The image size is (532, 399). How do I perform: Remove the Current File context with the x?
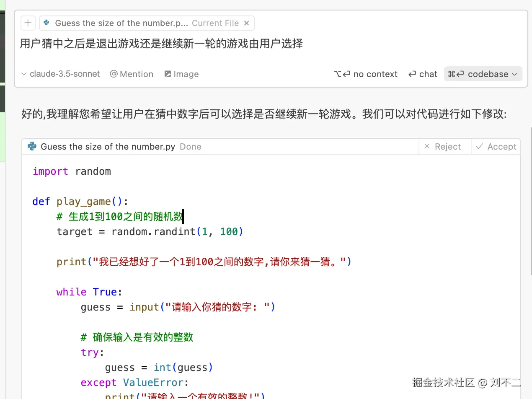[x=247, y=23]
